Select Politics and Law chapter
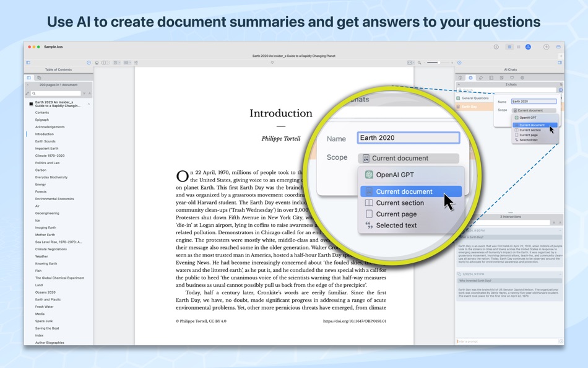This screenshot has width=588, height=368. (x=47, y=163)
